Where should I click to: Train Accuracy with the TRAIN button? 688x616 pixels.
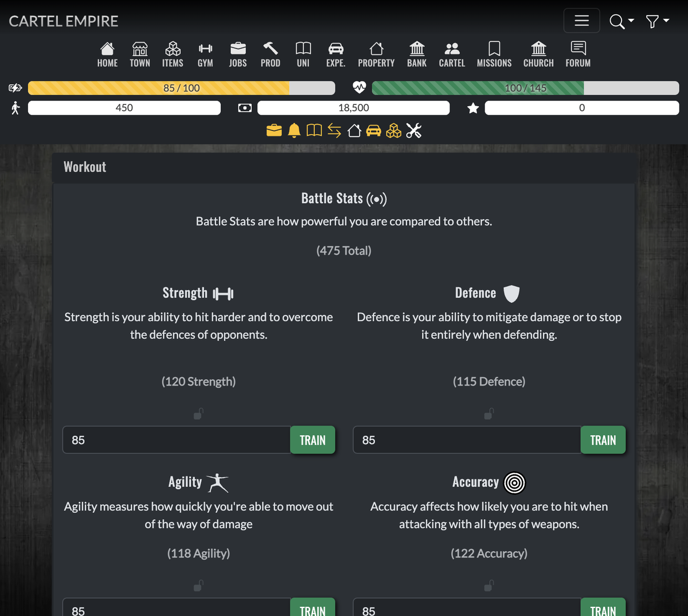point(603,607)
